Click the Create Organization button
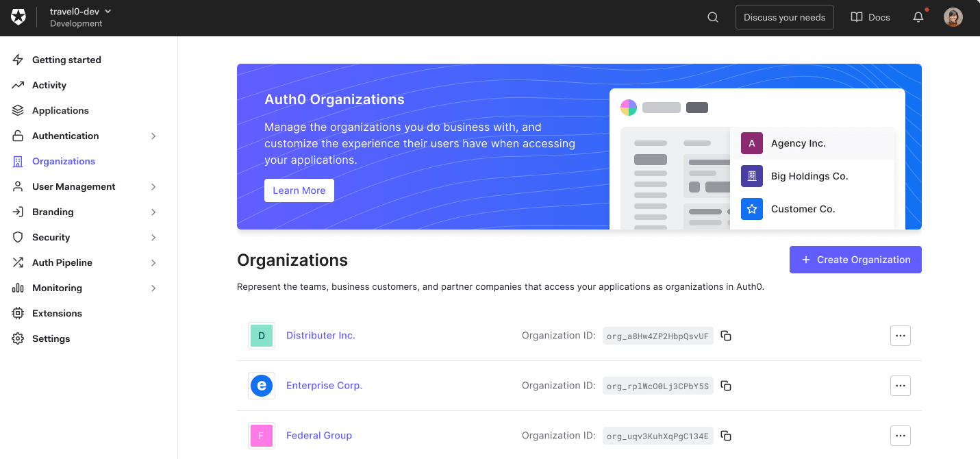Image resolution: width=980 pixels, height=459 pixels. click(855, 260)
